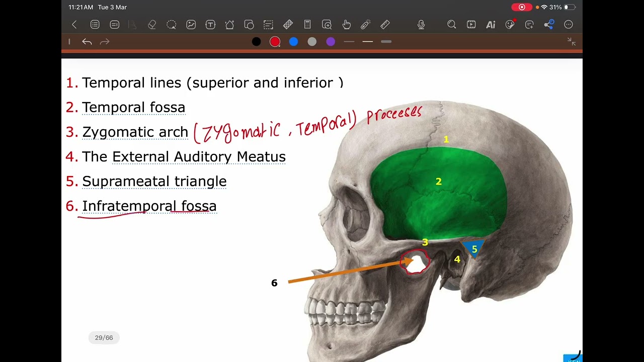Tap the red screen recording indicator
644x362 pixels.
coord(522,7)
